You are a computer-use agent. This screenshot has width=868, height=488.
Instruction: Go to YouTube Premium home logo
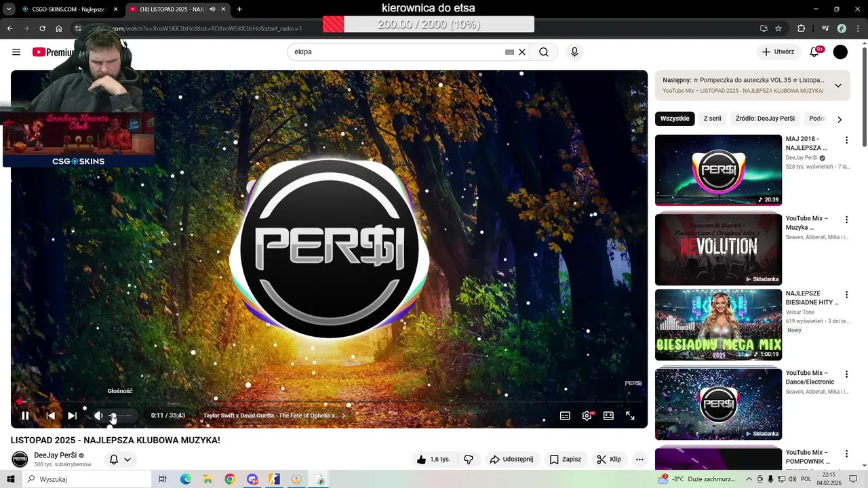53,52
